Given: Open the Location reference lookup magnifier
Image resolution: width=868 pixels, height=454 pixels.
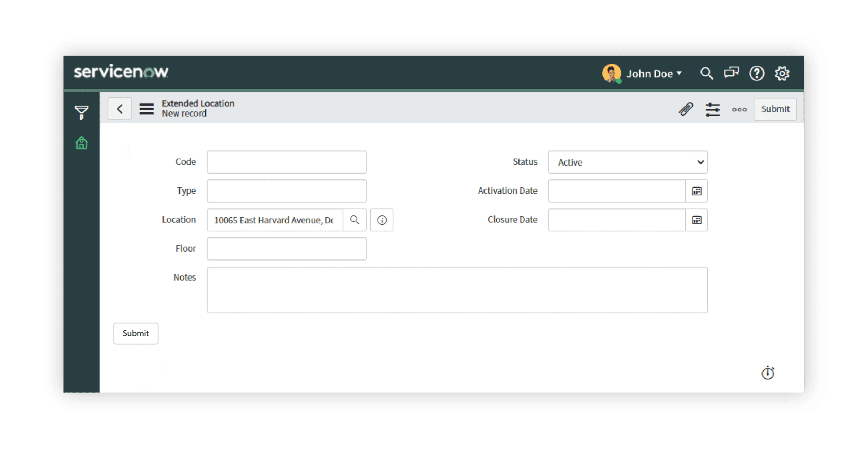Looking at the screenshot, I should pos(355,220).
